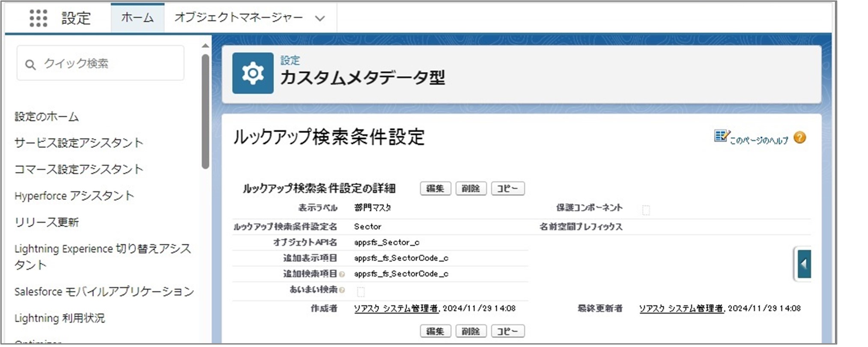Click the bottom コピー button
Image resolution: width=868 pixels, height=347 pixels.
tap(507, 331)
